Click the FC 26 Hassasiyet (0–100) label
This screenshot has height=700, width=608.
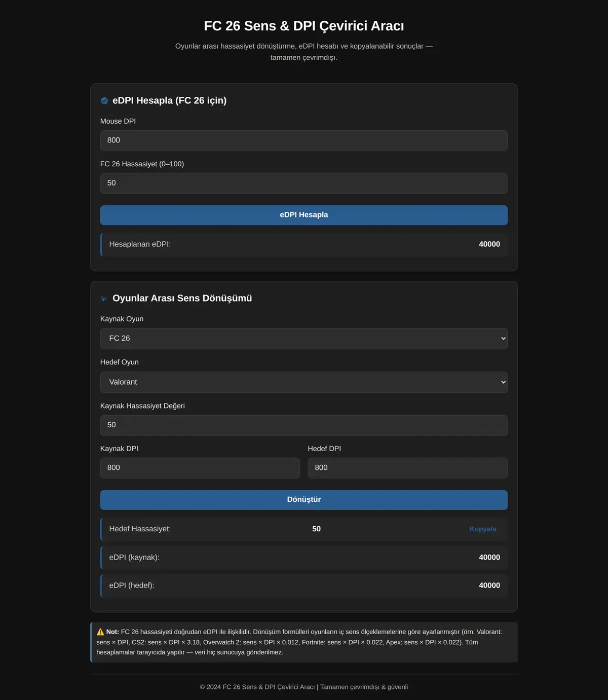[x=142, y=164]
